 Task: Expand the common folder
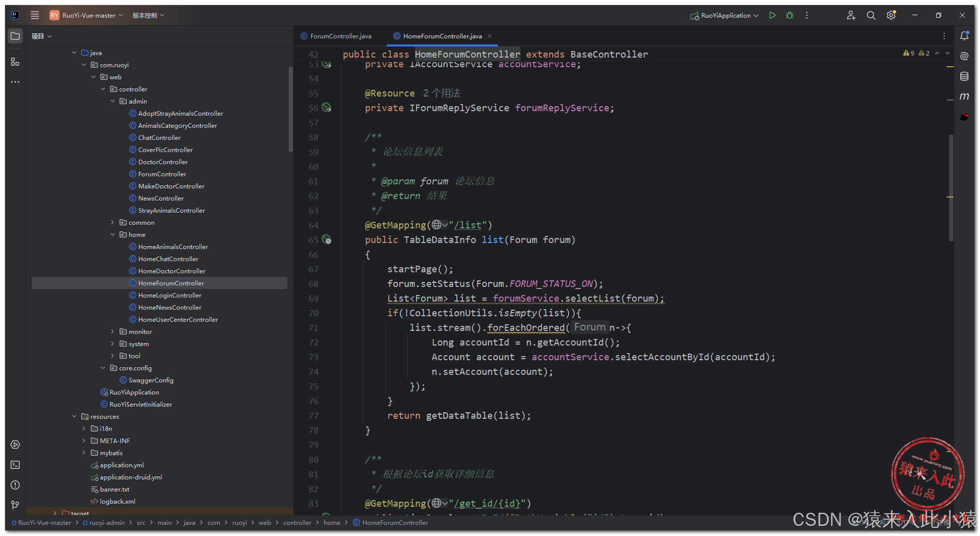[x=113, y=222]
